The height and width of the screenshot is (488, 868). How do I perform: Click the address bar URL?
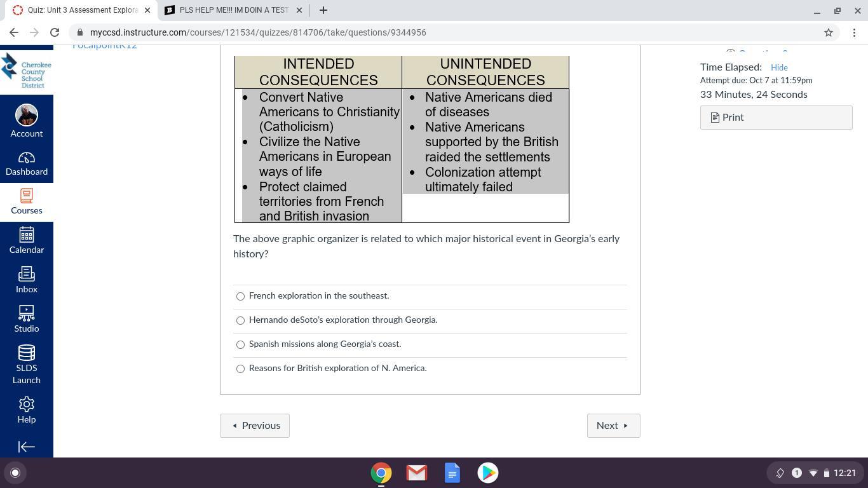(258, 32)
